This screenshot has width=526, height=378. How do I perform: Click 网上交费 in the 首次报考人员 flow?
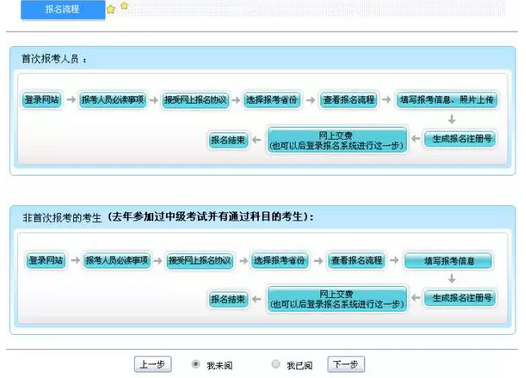coord(337,140)
